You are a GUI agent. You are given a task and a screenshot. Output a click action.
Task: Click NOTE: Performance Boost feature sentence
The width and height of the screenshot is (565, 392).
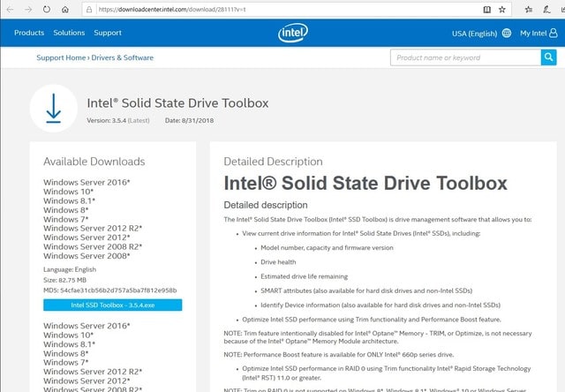tap(339, 355)
